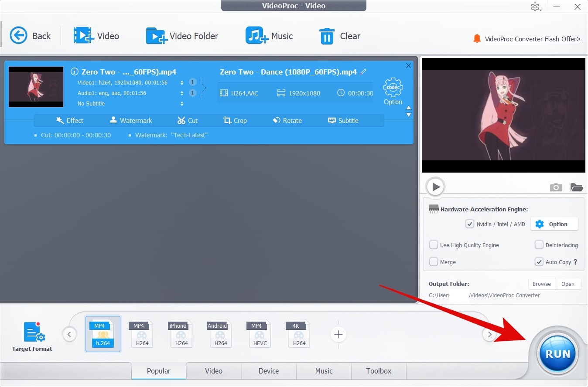Viewport: 588px width, 387px height.
Task: Move the video item up in the list
Action: click(x=409, y=108)
